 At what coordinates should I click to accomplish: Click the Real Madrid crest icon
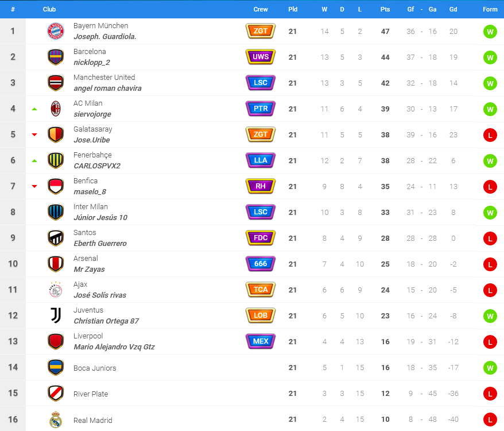(56, 420)
